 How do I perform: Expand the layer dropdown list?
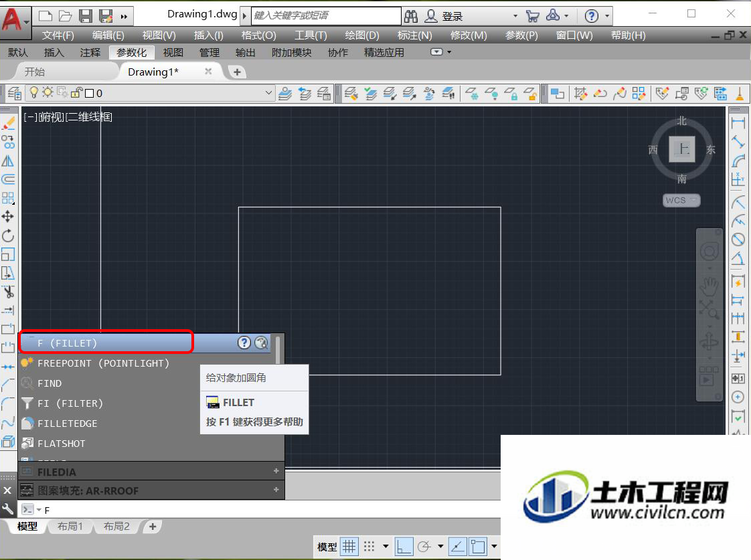[x=268, y=93]
